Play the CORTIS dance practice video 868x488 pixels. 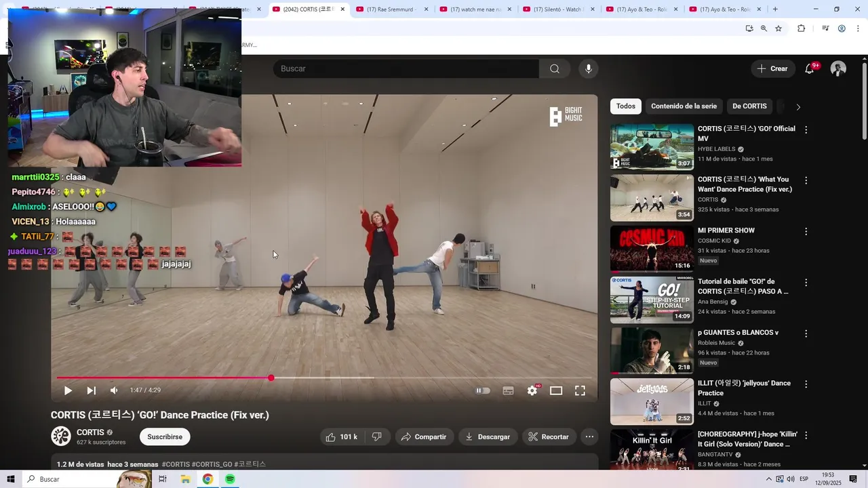(x=68, y=390)
